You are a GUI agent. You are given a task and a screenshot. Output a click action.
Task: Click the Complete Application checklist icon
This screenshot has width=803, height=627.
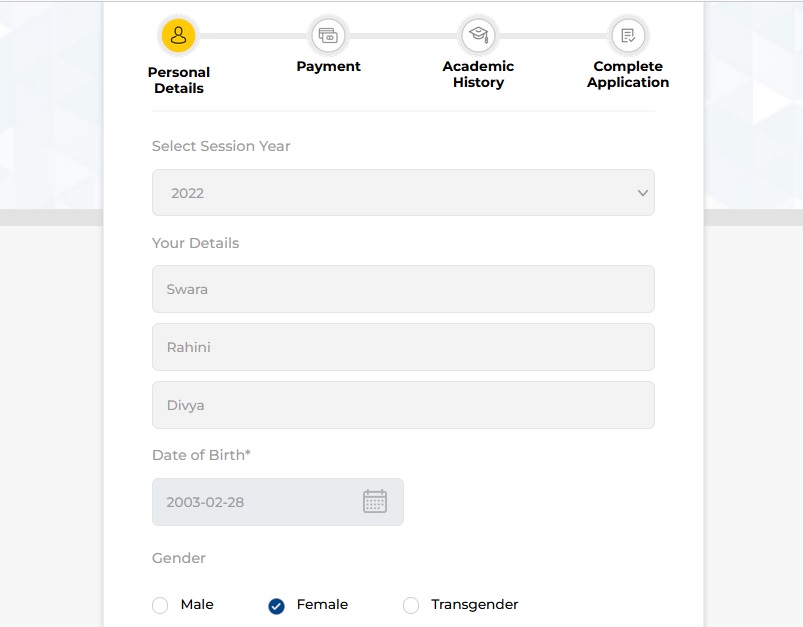point(628,35)
